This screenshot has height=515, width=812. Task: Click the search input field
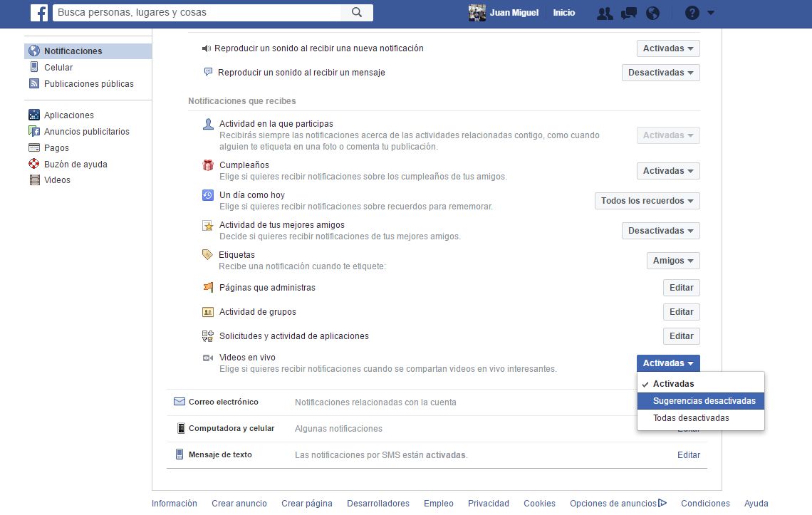pyautogui.click(x=199, y=13)
